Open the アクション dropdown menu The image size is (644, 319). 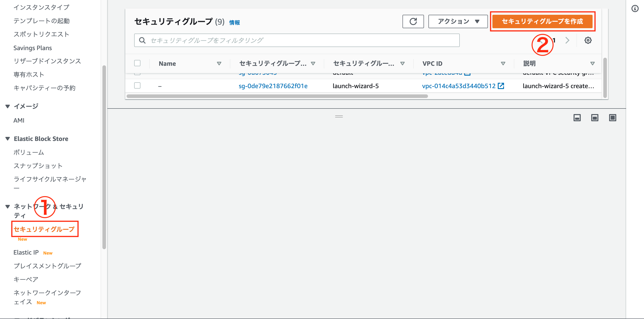click(x=458, y=21)
